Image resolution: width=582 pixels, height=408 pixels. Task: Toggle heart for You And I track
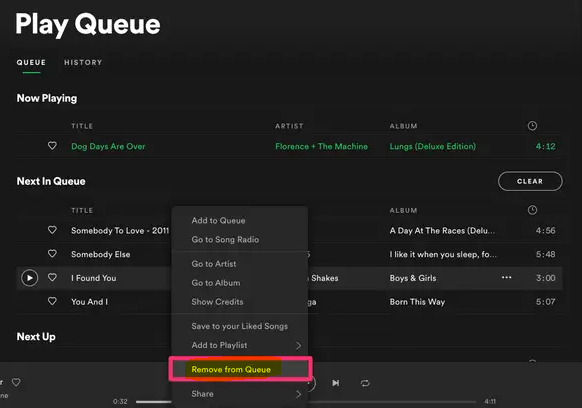tap(52, 301)
